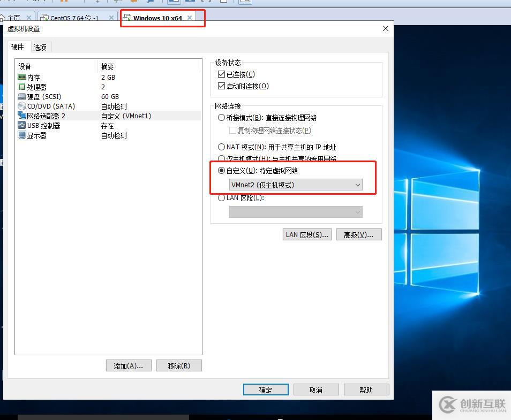Click the 设备 column header
Image resolution: width=511 pixels, height=420 pixels.
click(57, 66)
